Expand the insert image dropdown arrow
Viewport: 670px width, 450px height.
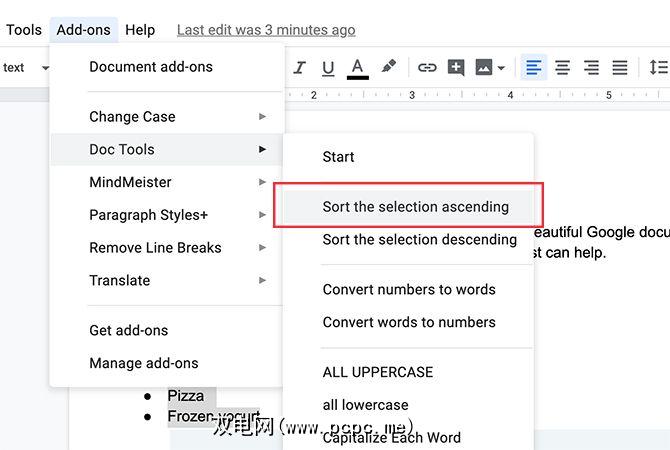(x=502, y=68)
